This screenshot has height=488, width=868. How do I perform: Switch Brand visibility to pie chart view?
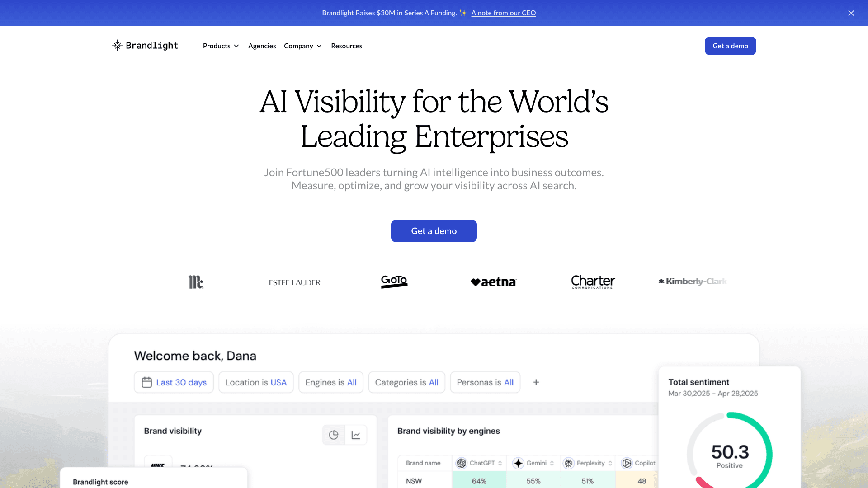[x=334, y=435]
